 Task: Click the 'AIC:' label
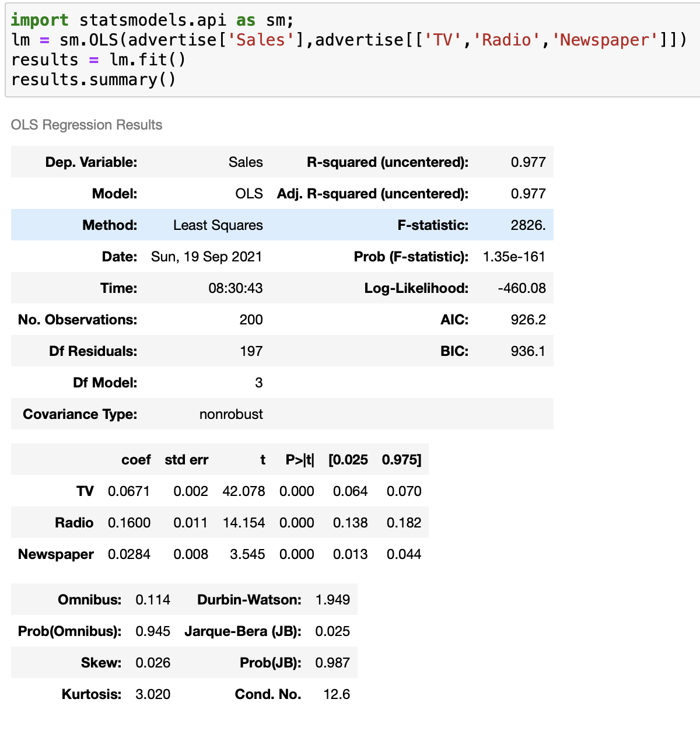[454, 320]
